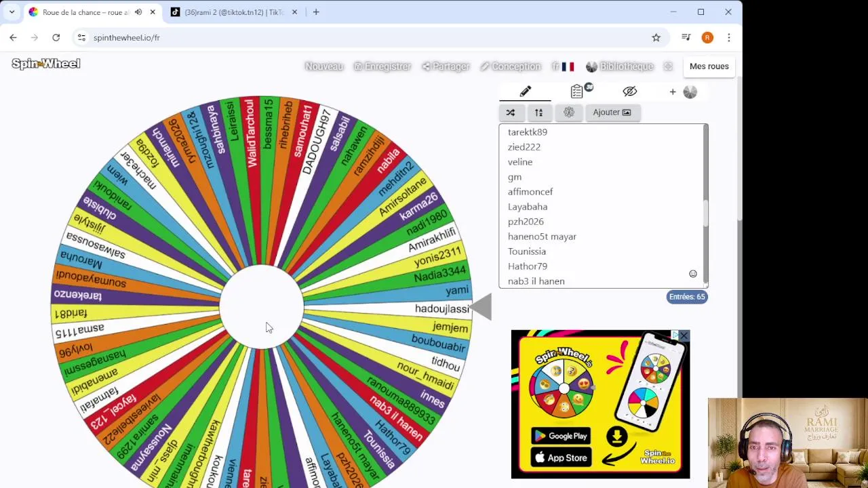868x488 pixels.
Task: Switch to the TikTok rami 2 browser tab
Action: pyautogui.click(x=234, y=12)
